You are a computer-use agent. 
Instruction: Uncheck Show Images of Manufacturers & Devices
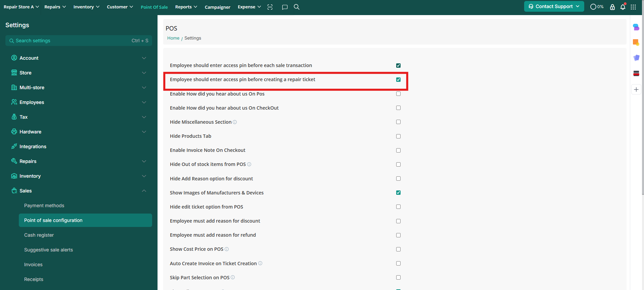tap(398, 193)
